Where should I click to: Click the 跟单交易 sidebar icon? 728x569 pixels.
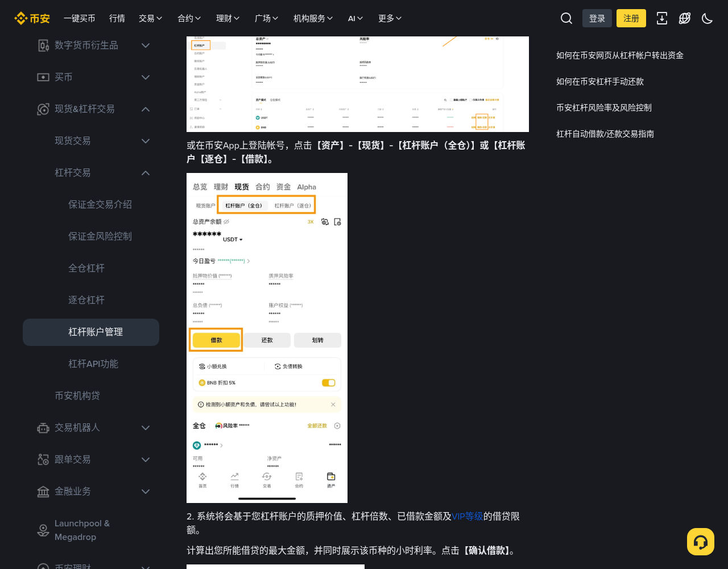point(43,460)
